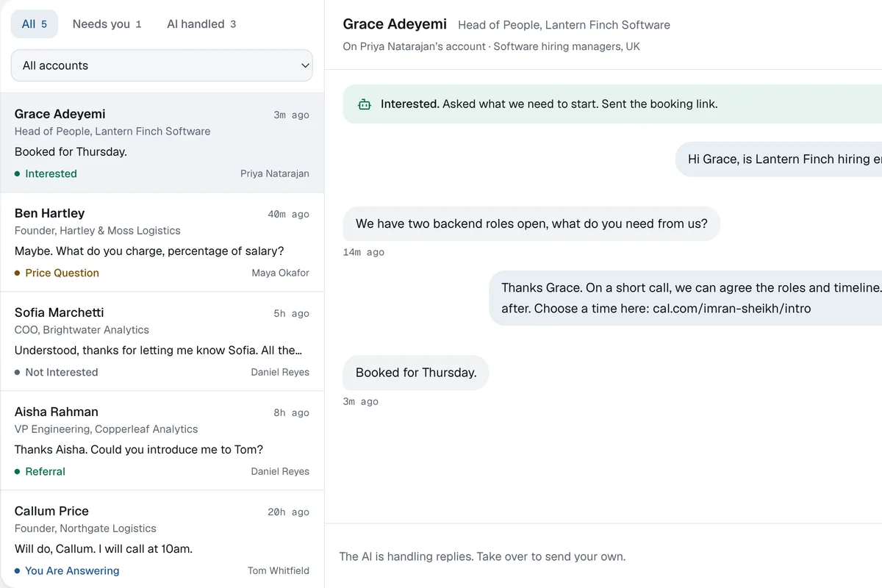This screenshot has width=882, height=588.
Task: Click 'VP Engineering, Copperleaf Analytics' subtitle
Action: point(107,429)
